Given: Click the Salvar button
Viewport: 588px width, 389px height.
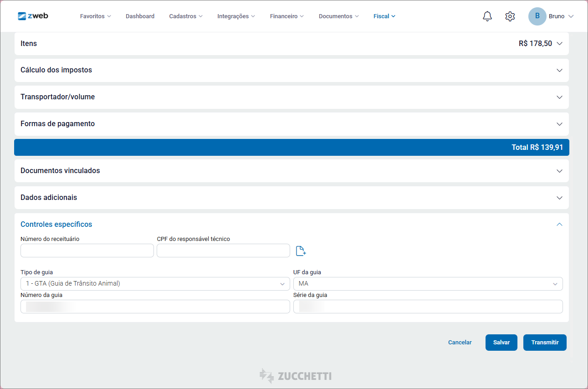Looking at the screenshot, I should click(x=501, y=343).
